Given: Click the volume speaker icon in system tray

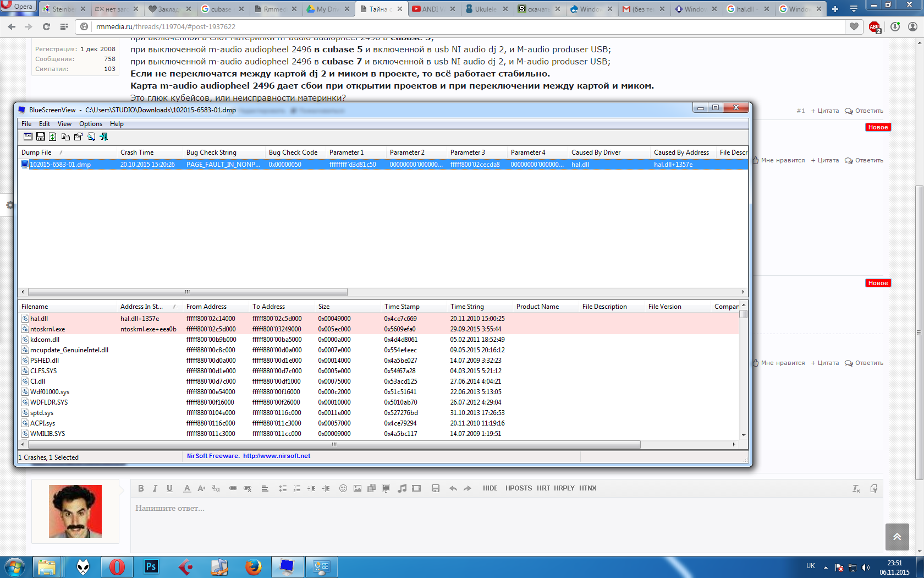Looking at the screenshot, I should click(x=866, y=568).
